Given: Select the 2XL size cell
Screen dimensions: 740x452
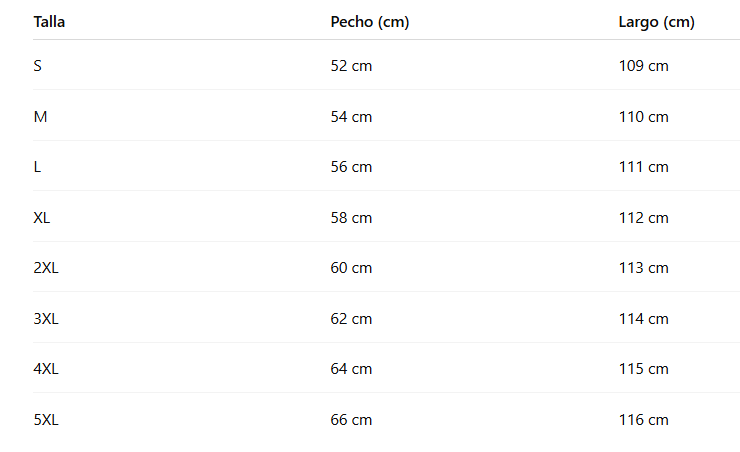Looking at the screenshot, I should coord(46,268).
